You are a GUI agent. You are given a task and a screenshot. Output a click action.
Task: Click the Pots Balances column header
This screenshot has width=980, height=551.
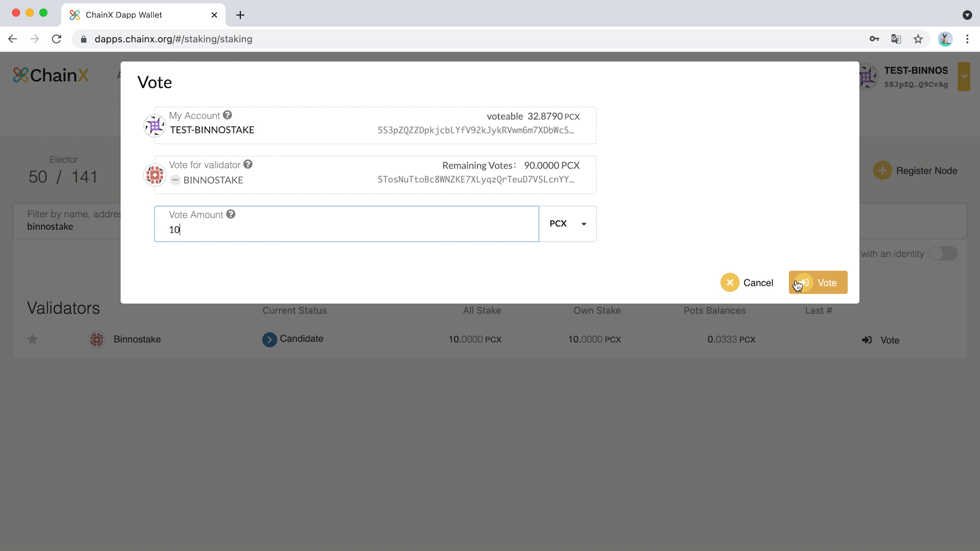[x=715, y=310]
